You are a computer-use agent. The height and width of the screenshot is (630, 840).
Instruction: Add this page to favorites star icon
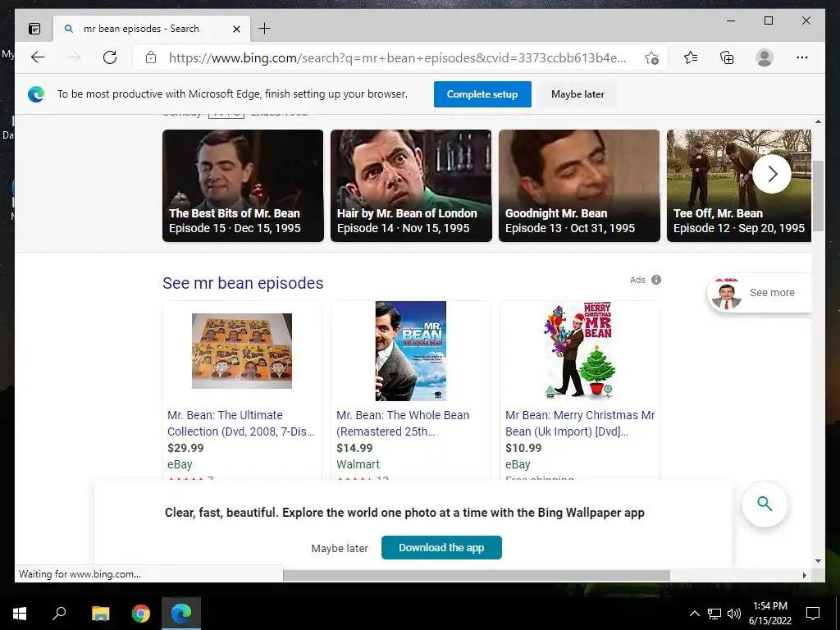tap(651, 58)
